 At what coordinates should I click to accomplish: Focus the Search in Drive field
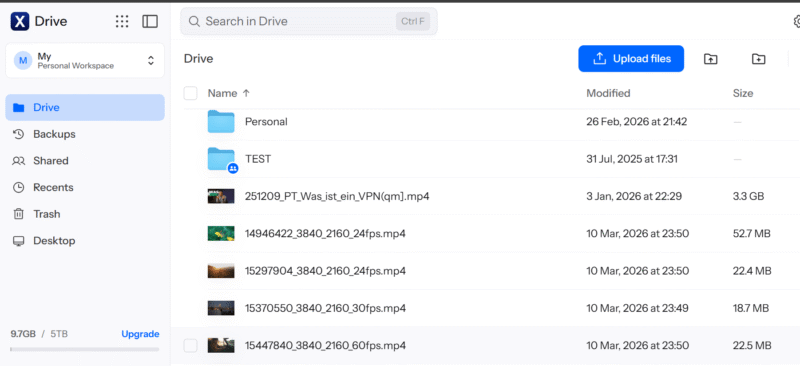(x=309, y=21)
